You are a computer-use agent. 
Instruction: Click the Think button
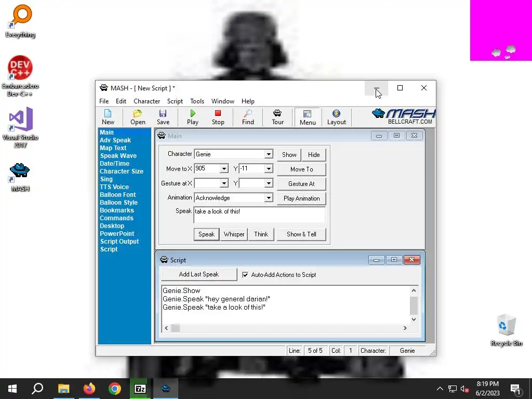click(x=261, y=234)
